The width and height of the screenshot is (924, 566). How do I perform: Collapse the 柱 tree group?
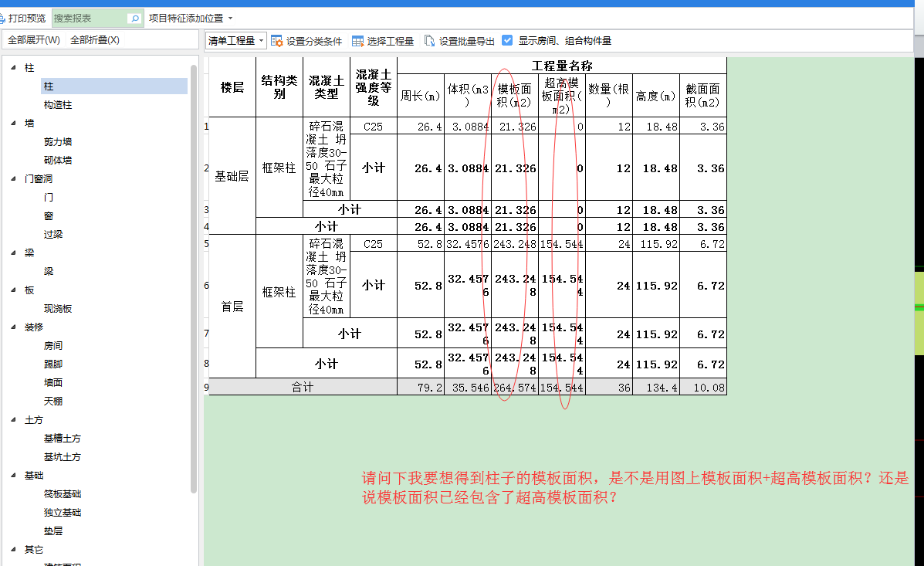click(14, 68)
